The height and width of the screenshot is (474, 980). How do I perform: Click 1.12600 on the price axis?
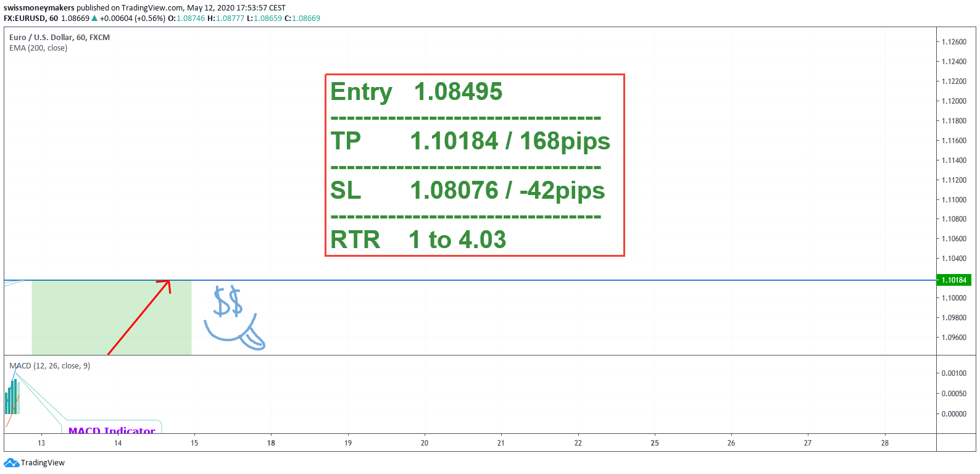(954, 42)
